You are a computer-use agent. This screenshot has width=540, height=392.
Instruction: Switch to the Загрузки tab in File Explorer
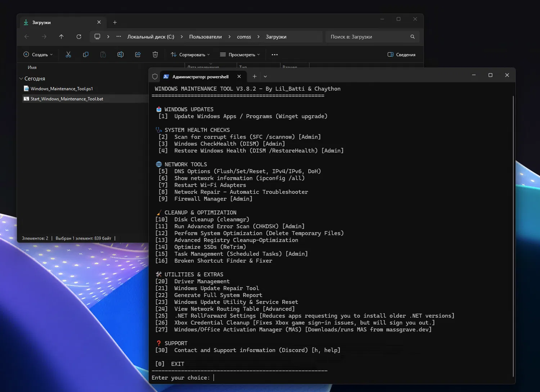point(63,22)
